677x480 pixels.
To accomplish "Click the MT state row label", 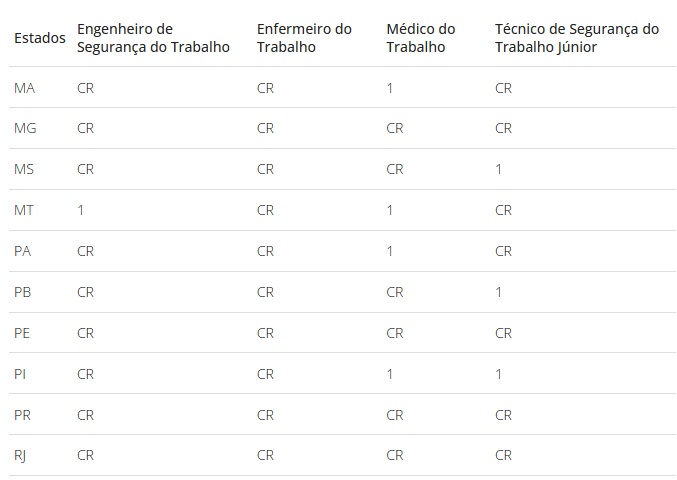I will point(24,210).
